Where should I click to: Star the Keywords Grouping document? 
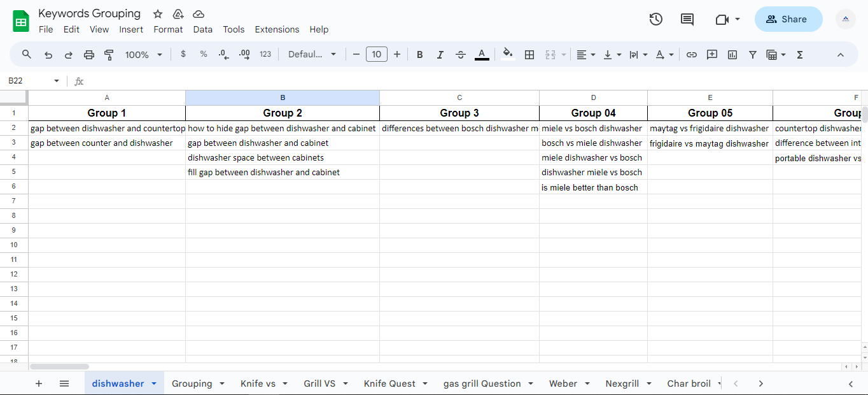pos(158,14)
